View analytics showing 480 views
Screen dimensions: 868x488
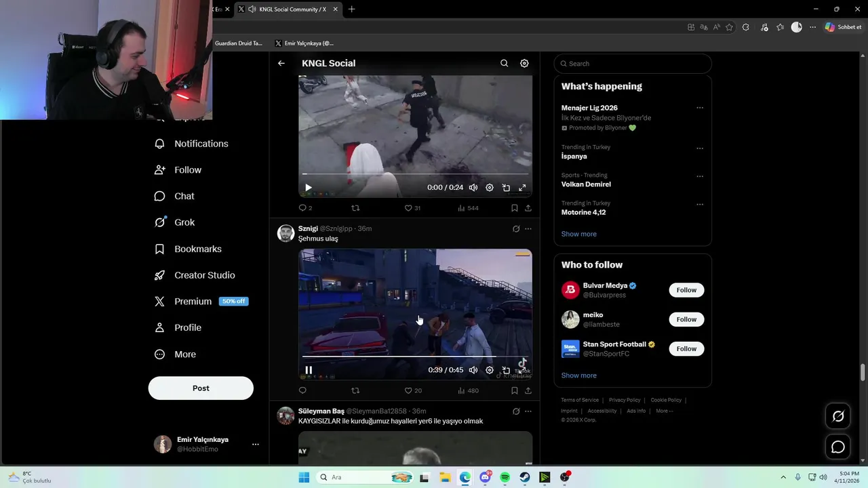coord(468,390)
